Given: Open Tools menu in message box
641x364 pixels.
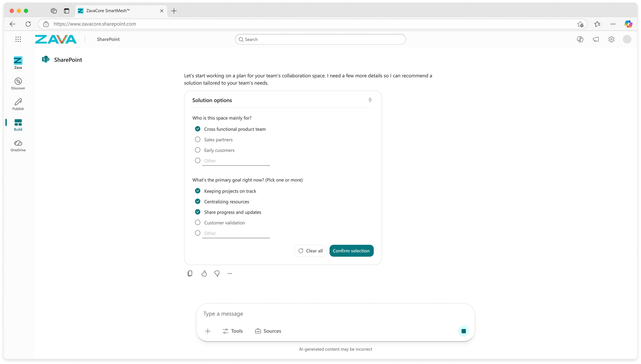Looking at the screenshot, I should pos(233,331).
